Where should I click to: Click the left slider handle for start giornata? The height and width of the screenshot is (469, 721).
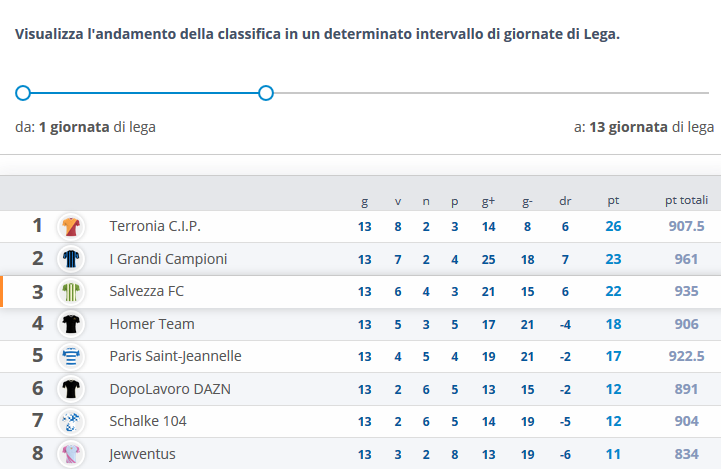(x=23, y=93)
